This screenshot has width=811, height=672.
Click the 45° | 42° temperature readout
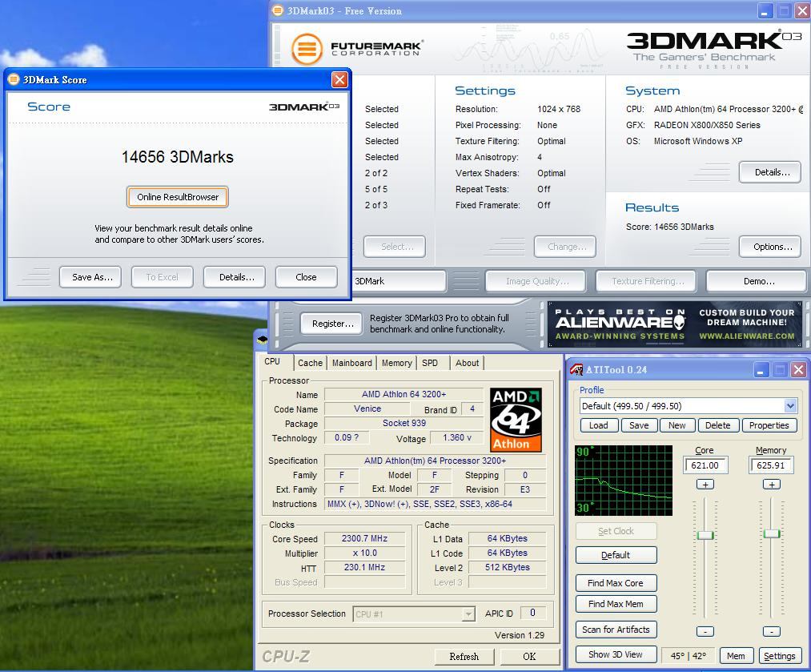[689, 655]
